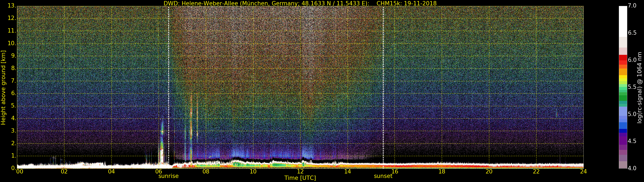The width and height of the screenshot is (644, 182).
Task: Click the height axis tick '11.'
Action: [12, 31]
